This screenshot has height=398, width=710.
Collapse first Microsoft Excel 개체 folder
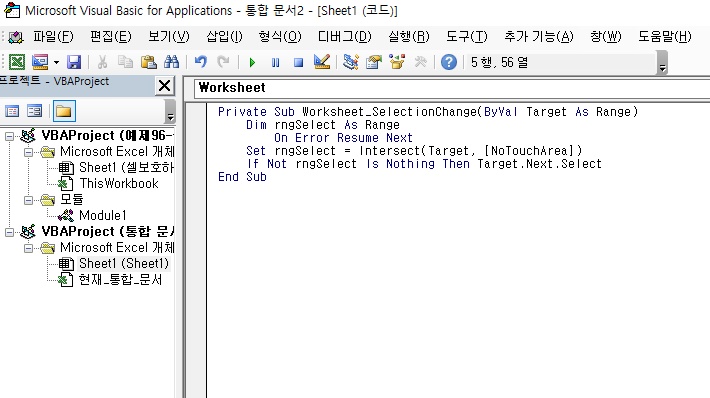click(28, 152)
